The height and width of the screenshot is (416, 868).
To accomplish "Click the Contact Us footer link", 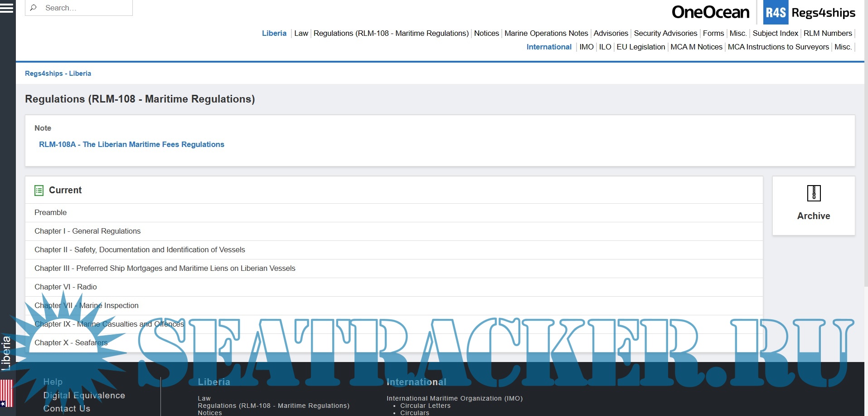I will (x=67, y=408).
